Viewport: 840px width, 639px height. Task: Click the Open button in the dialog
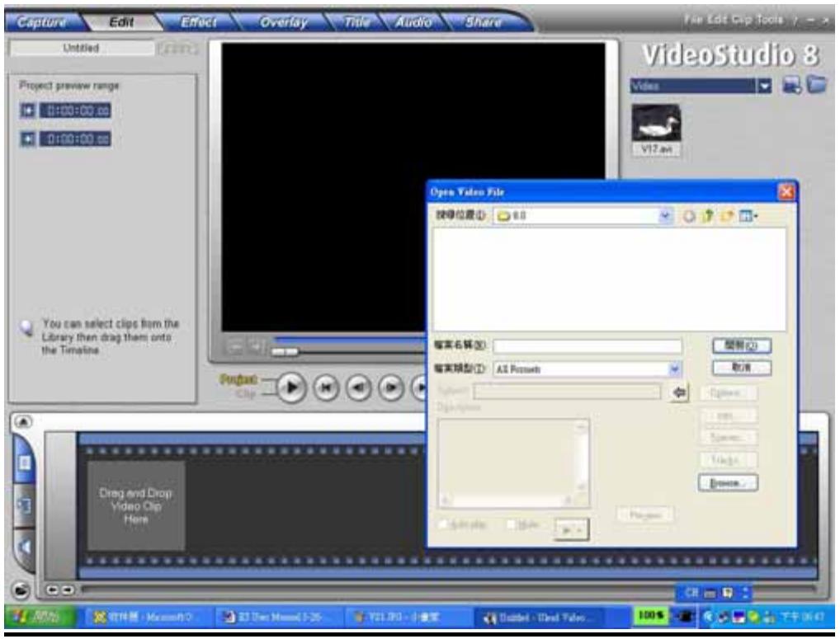(x=742, y=345)
